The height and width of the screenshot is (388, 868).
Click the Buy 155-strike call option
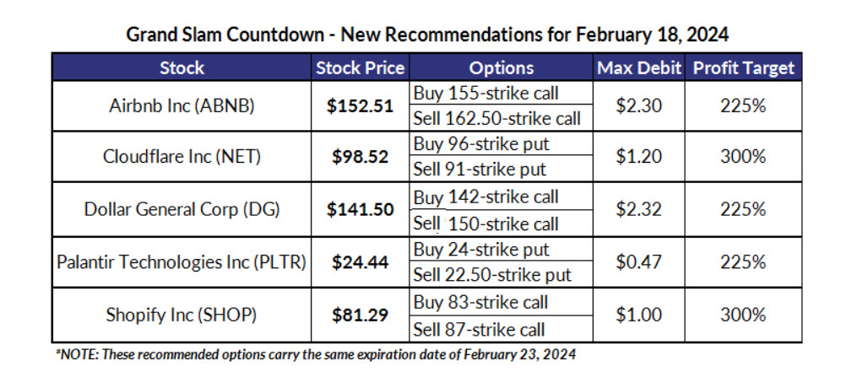(x=486, y=93)
